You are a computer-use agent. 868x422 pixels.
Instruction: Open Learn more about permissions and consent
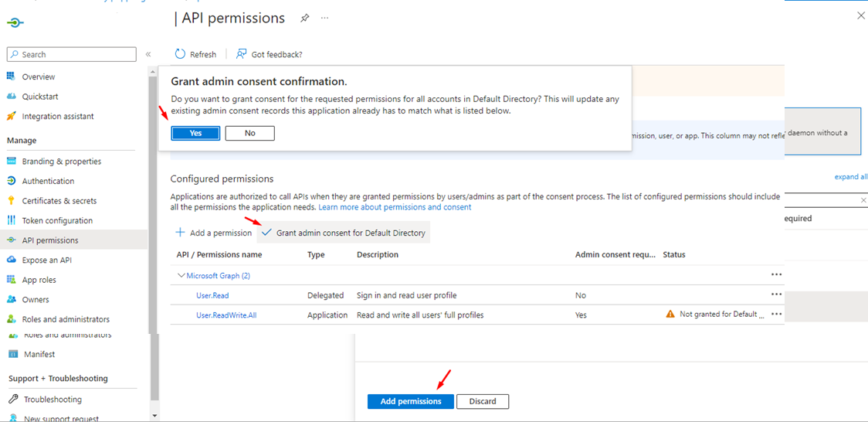[395, 207]
